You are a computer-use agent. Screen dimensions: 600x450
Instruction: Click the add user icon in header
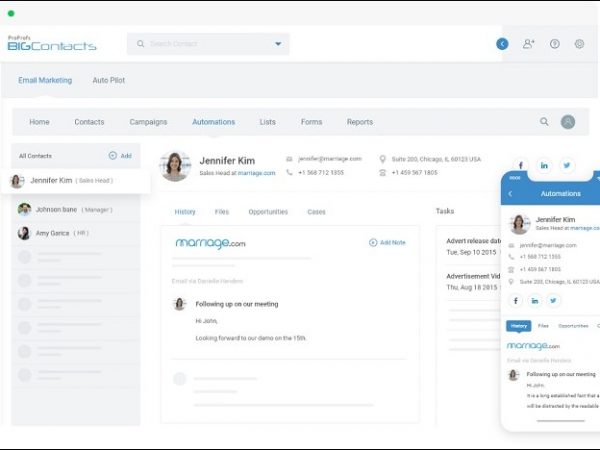(528, 44)
